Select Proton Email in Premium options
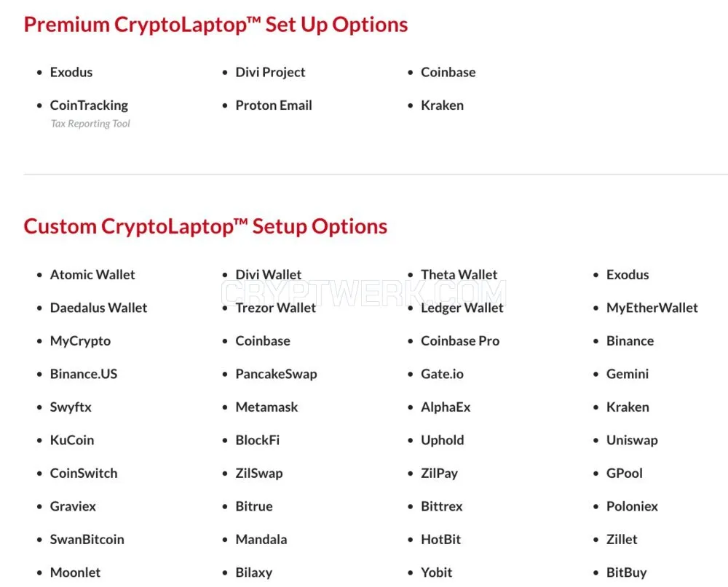Image resolution: width=728 pixels, height=587 pixels. tap(274, 105)
